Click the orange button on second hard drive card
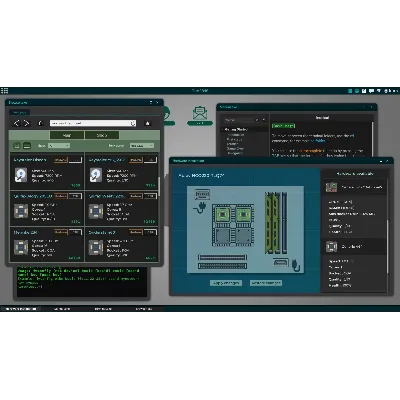 point(136,160)
